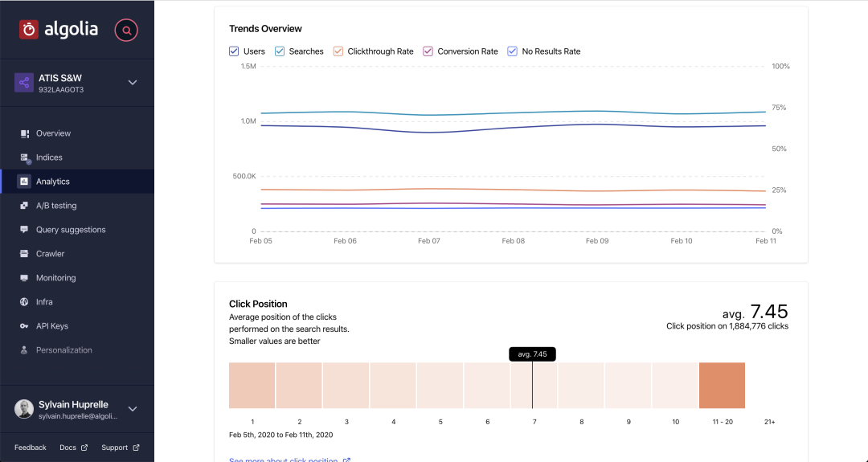Uncheck the Conversion Rate checkbox
This screenshot has width=868, height=462.
[428, 51]
